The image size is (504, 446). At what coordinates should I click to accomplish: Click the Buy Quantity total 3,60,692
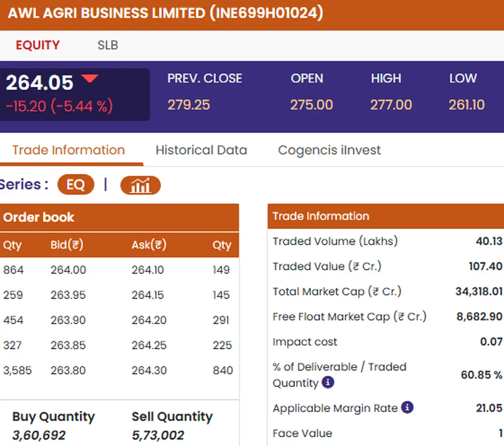[39, 436]
